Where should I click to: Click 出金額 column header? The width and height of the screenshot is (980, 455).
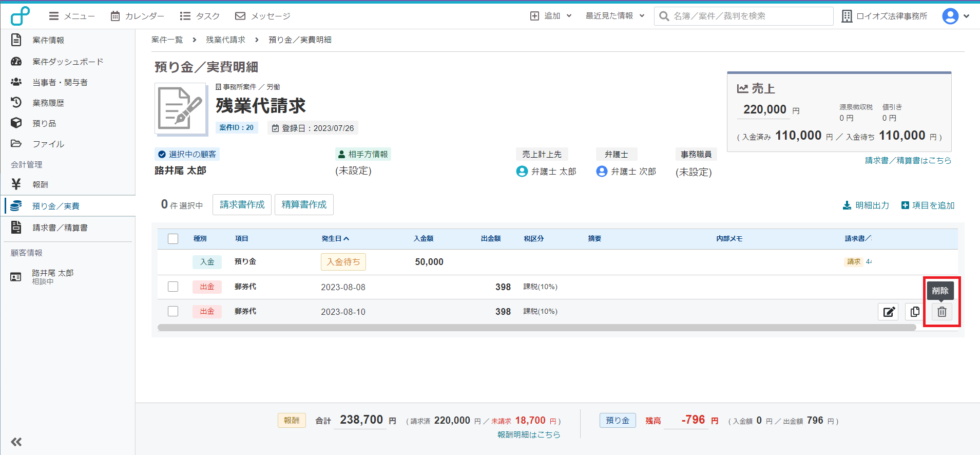click(491, 238)
